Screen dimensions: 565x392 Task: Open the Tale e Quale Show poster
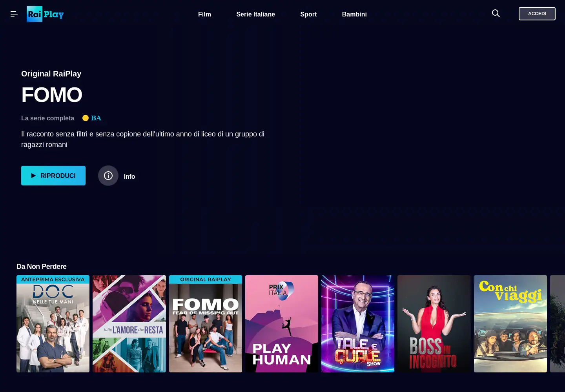coord(358,324)
